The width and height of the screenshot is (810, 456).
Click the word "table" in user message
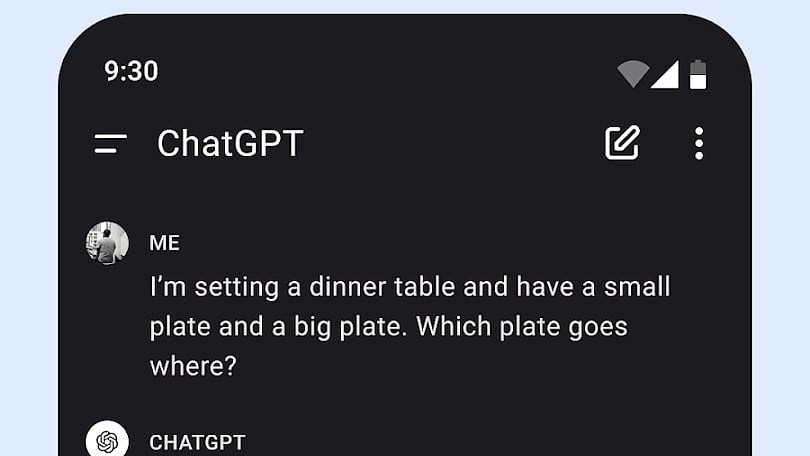(425, 287)
